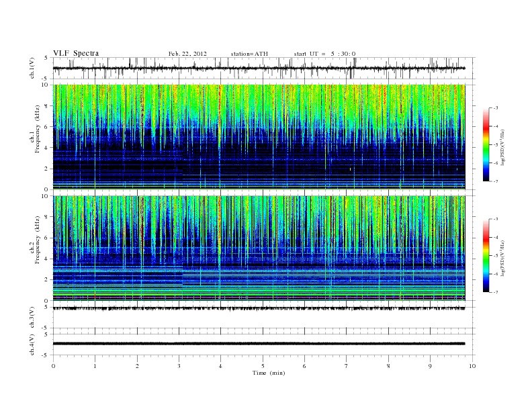Click the VLF Spectra plot title

tap(76, 53)
